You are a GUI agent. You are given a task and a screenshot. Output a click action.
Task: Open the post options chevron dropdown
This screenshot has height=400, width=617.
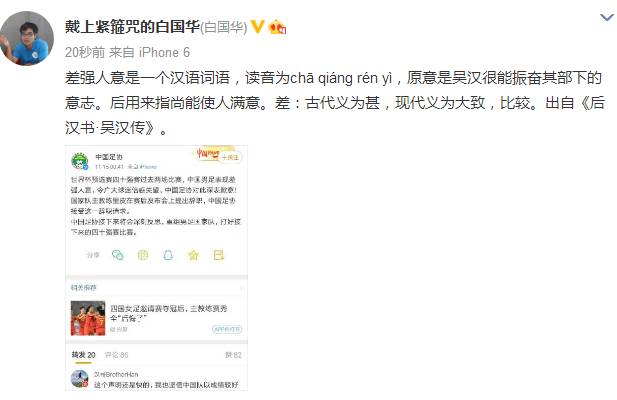(606, 17)
